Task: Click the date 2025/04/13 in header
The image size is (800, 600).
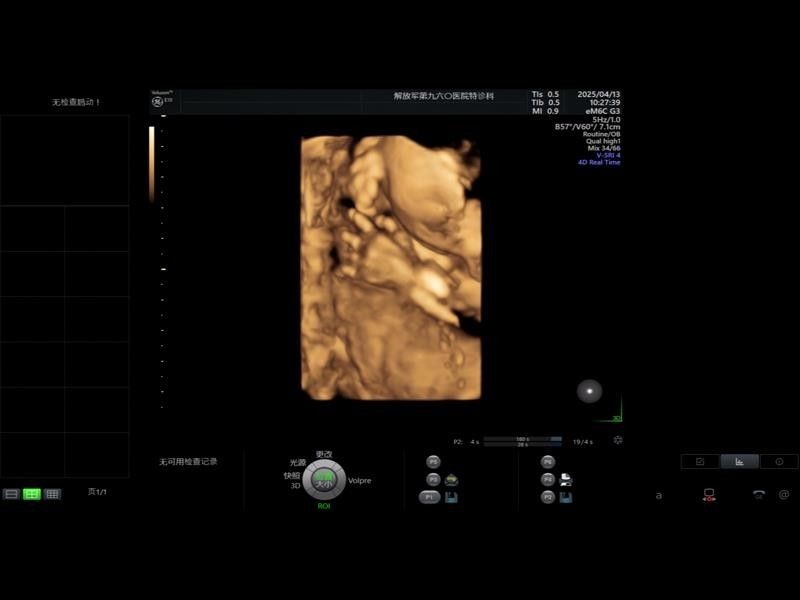Action: pos(598,94)
